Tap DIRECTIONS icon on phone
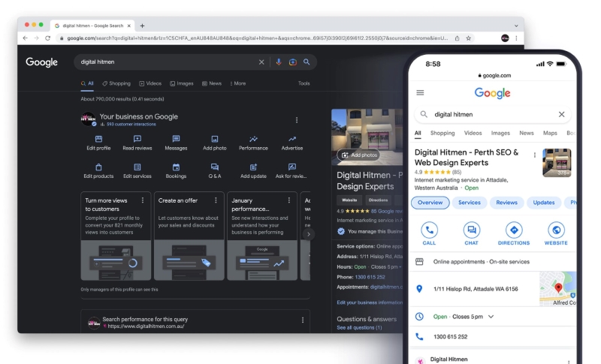The height and width of the screenshot is (364, 601). pyautogui.click(x=514, y=230)
